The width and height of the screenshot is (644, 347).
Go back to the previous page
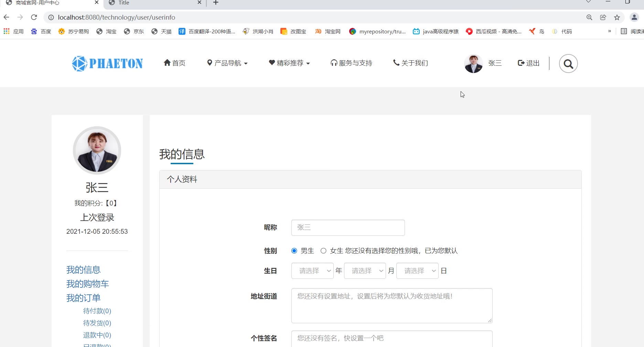point(7,17)
